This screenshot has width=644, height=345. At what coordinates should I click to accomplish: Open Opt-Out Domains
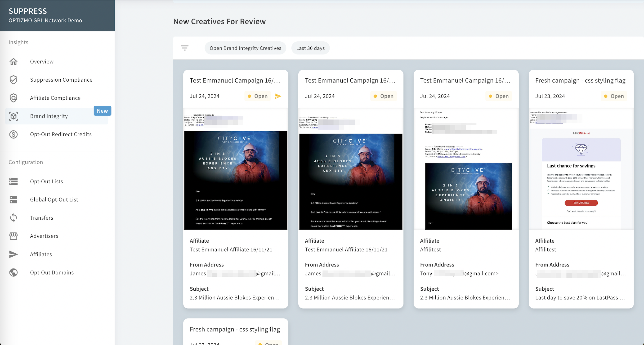pos(52,273)
